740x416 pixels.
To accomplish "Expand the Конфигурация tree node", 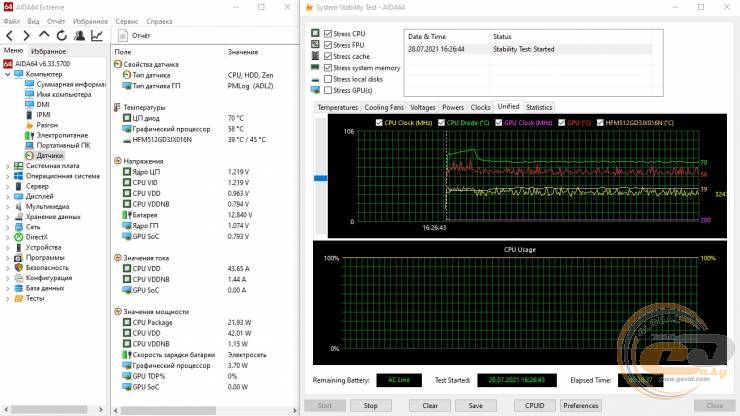I will [8, 278].
